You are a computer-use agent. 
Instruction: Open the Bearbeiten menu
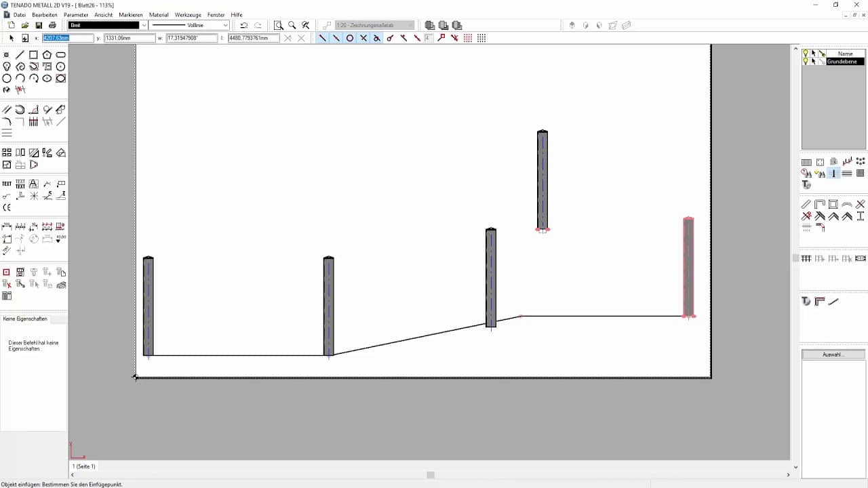click(x=45, y=15)
